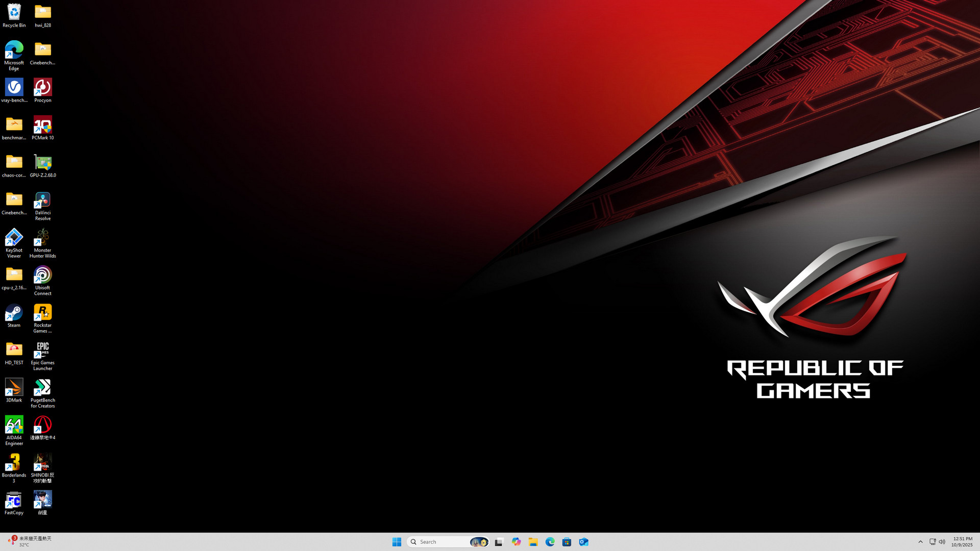This screenshot has height=551, width=980.
Task: Select the KeyShot Viewer desktop icon
Action: [14, 238]
